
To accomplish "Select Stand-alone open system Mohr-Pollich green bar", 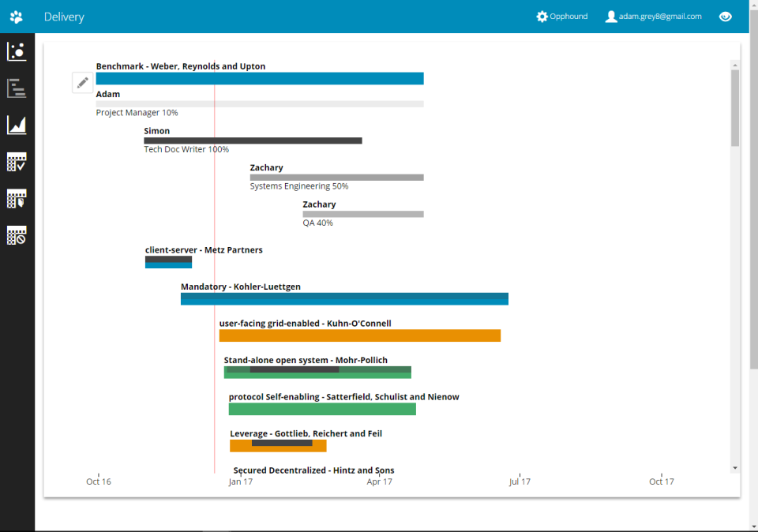I will [317, 373].
